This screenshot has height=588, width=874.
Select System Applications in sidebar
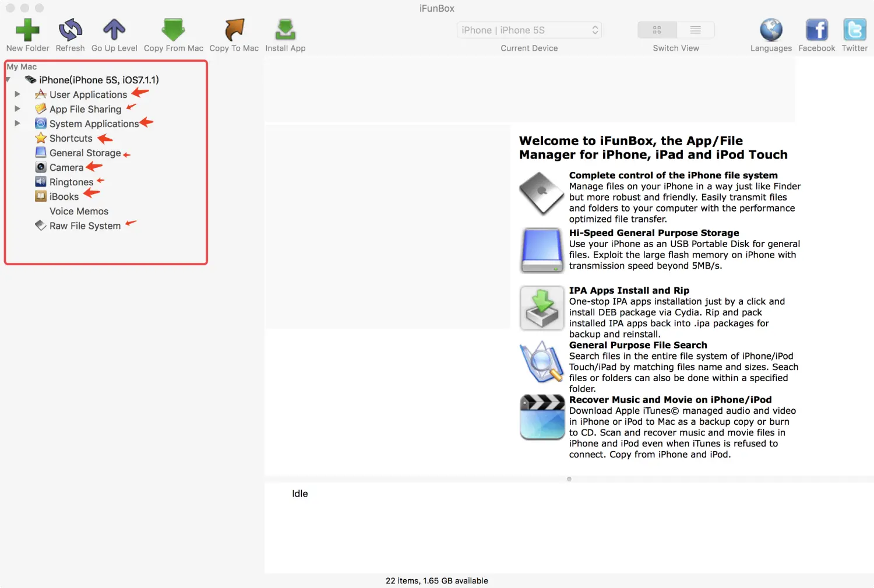coord(94,124)
